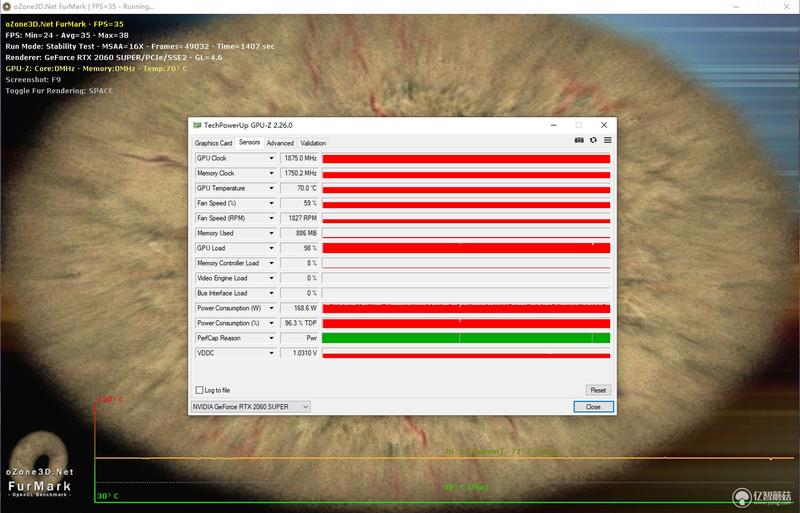Click the GPU Clock red graph bar

coord(466,159)
